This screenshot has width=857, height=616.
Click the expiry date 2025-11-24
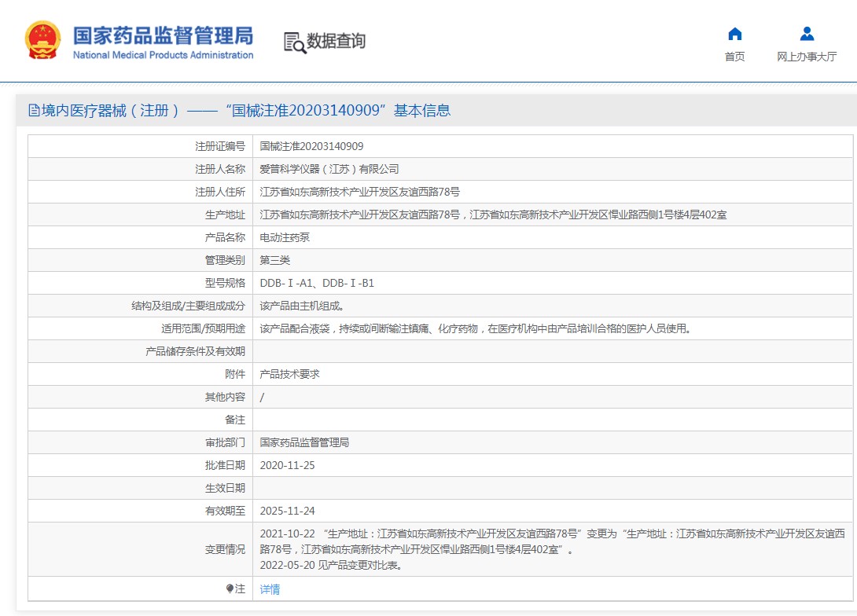(287, 511)
